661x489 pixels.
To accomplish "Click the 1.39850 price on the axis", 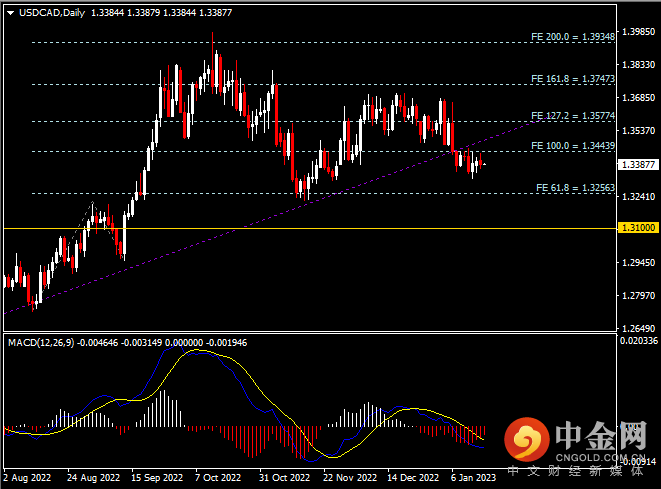I will [637, 32].
